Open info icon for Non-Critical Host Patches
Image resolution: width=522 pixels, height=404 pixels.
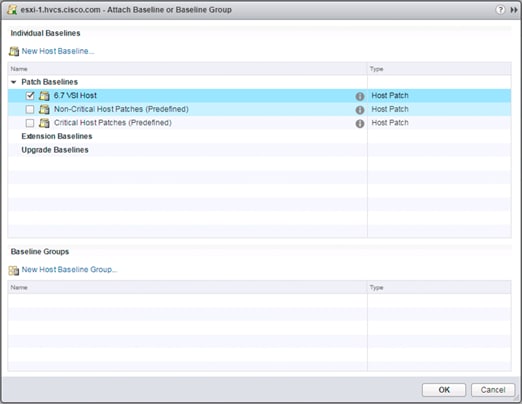(360, 110)
